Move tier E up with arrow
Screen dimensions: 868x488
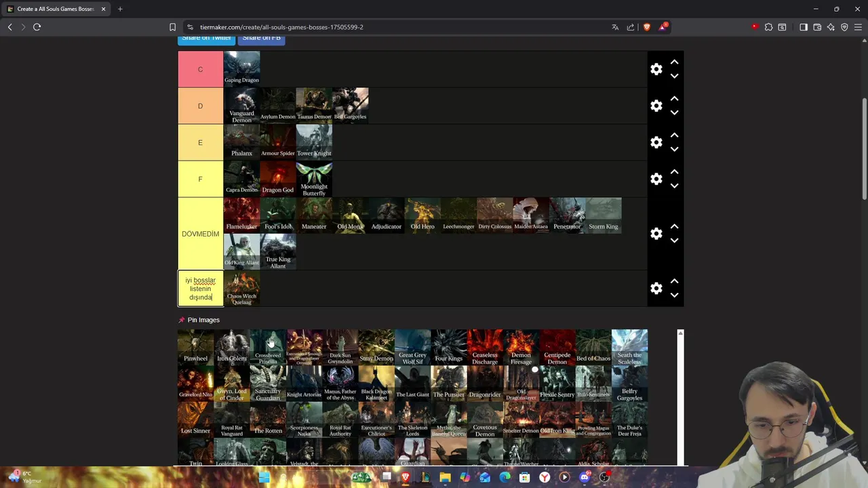[674, 135]
